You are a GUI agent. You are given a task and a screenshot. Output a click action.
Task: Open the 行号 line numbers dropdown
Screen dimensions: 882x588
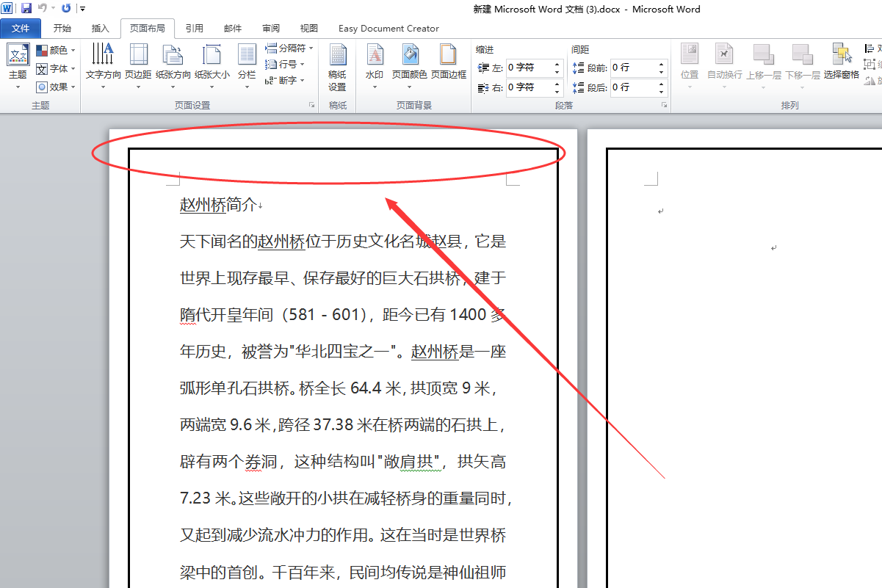click(285, 64)
